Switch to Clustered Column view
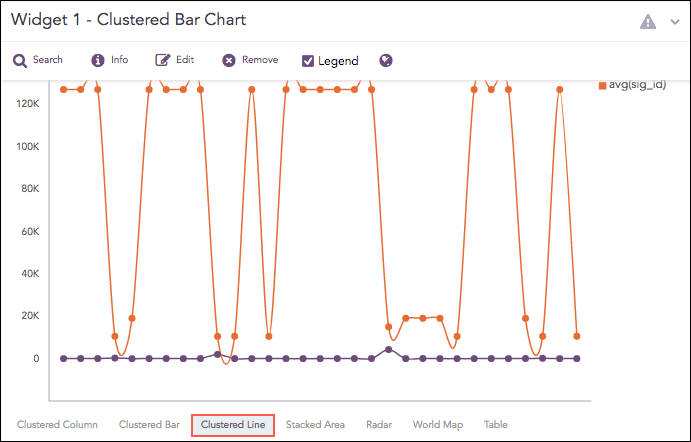 pos(57,425)
